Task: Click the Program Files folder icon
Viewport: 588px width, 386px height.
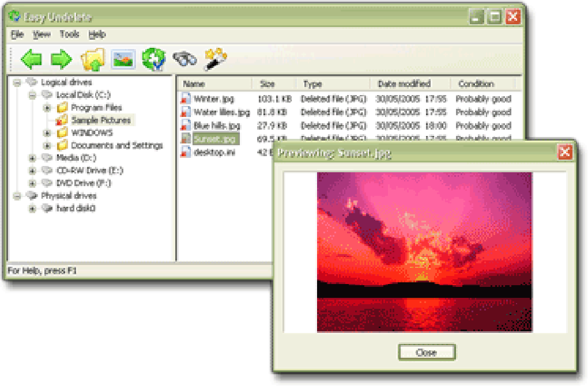Action: tap(62, 108)
